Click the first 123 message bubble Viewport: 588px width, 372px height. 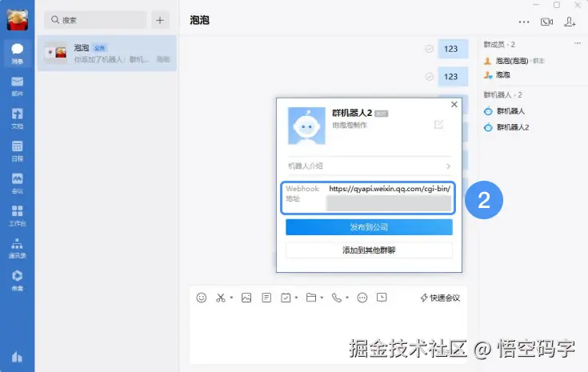click(453, 49)
